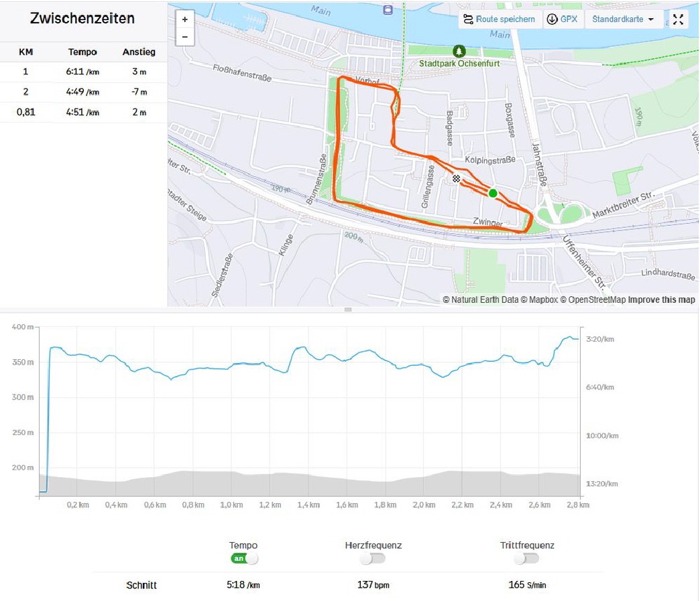The width and height of the screenshot is (700, 601).
Task: Zoom out on the map
Action: click(x=185, y=37)
